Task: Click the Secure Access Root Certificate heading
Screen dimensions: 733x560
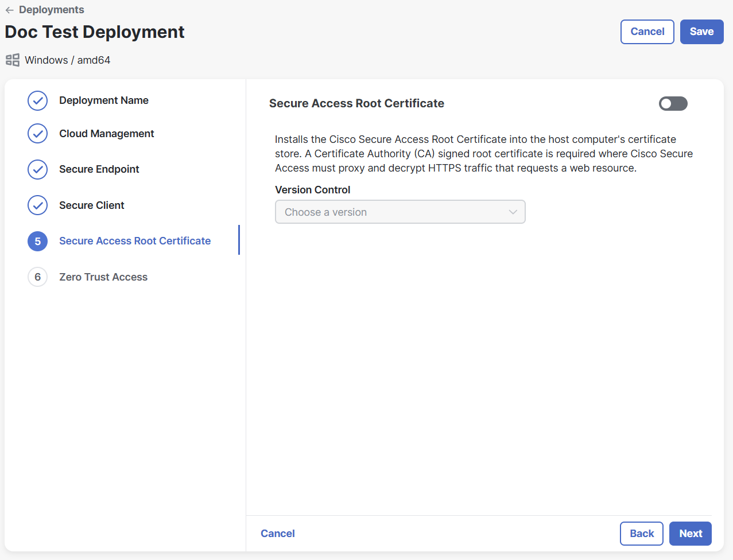Action: point(356,103)
